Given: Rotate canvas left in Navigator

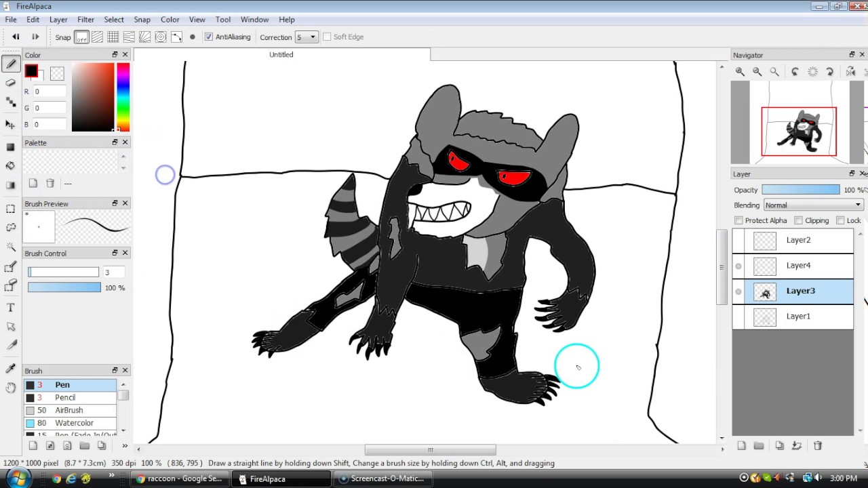Looking at the screenshot, I should tap(795, 72).
